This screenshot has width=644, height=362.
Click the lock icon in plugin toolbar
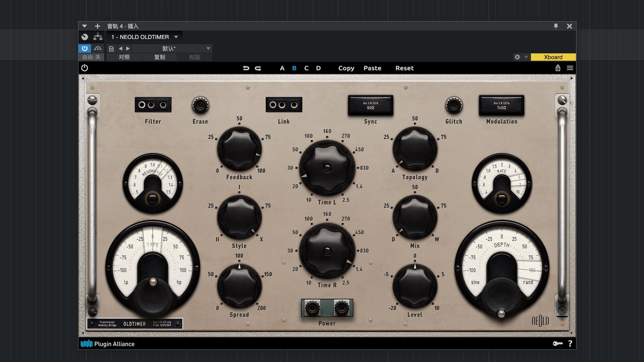tap(558, 68)
